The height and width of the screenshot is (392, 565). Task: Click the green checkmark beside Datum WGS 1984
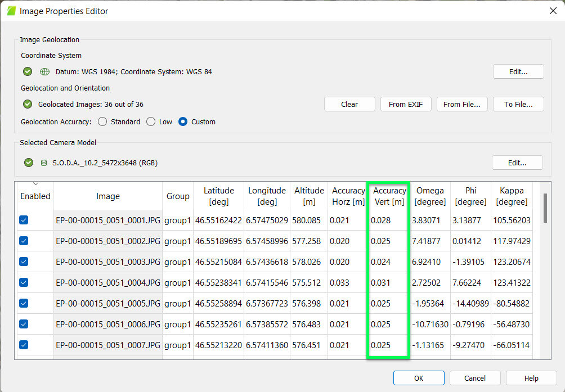27,71
